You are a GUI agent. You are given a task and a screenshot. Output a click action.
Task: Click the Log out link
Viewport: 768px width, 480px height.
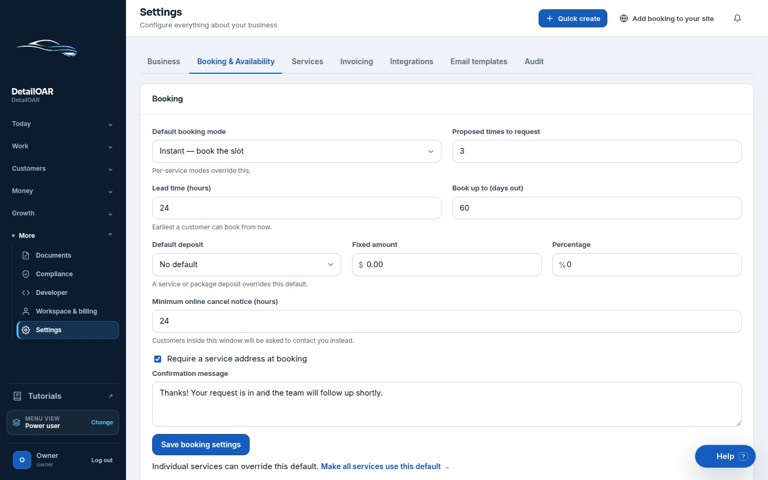101,460
